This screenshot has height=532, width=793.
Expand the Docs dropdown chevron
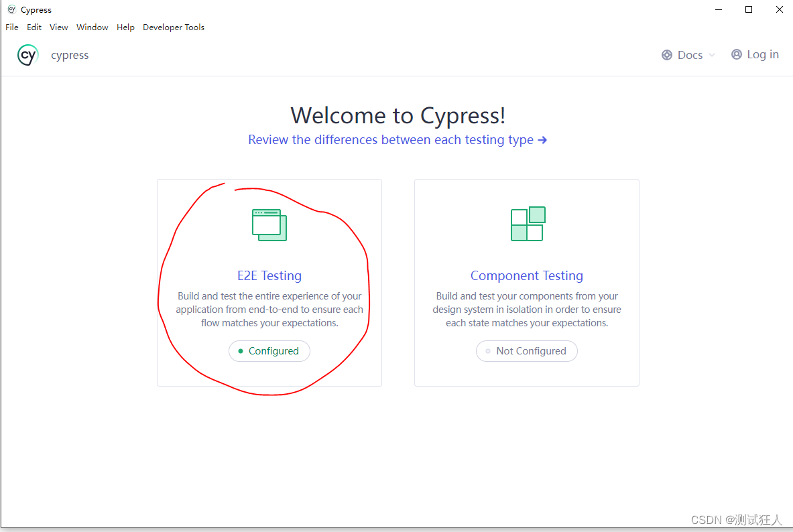pyautogui.click(x=712, y=55)
